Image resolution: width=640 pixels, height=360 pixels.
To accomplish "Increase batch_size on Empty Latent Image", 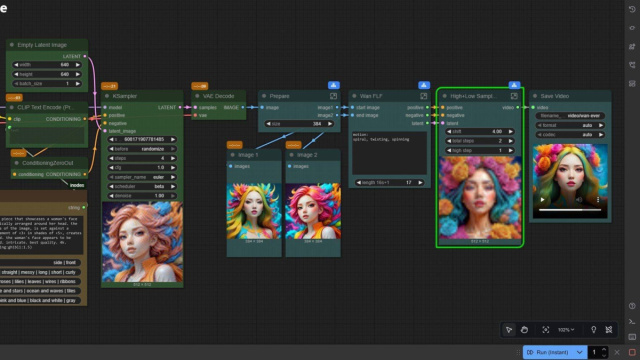I will [x=78, y=84].
